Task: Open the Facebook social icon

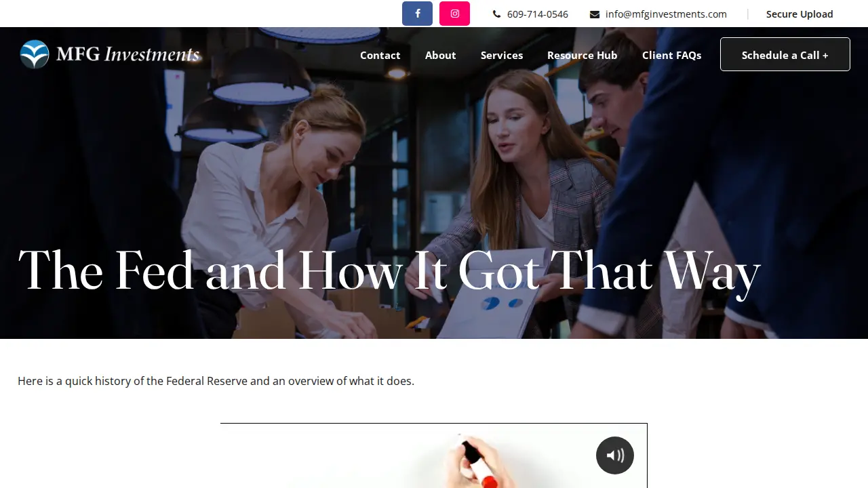Action: 417,14
